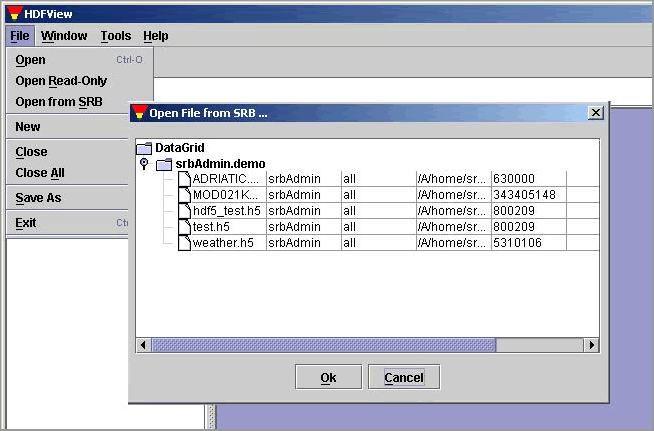Screen dimensions: 654x431
Task: Select the ADRIATIC.... file name
Action: 226,179
